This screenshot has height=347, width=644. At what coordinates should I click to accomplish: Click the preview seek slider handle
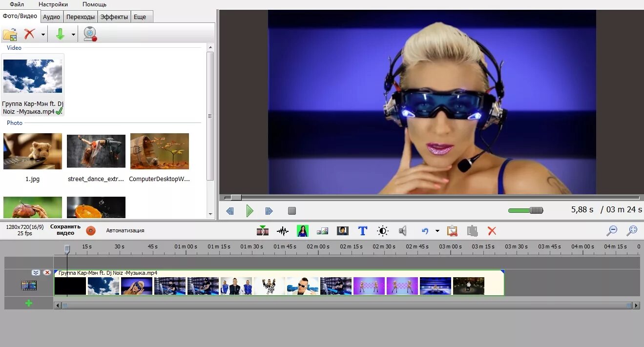236,198
